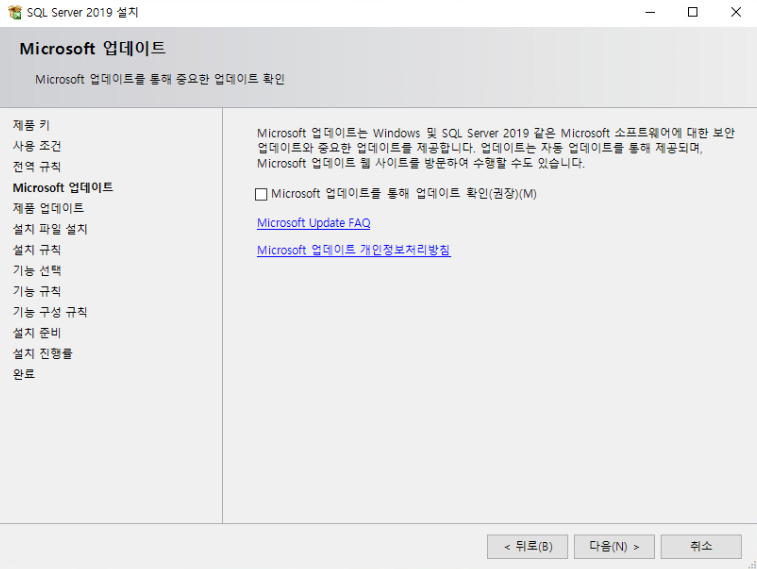
Task: Select 기능 규칙 step in sidebar
Action: [37, 291]
